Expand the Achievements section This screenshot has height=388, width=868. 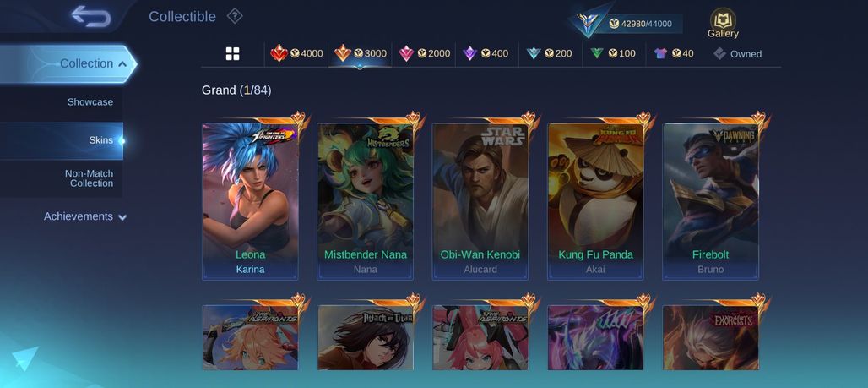pyautogui.click(x=85, y=216)
